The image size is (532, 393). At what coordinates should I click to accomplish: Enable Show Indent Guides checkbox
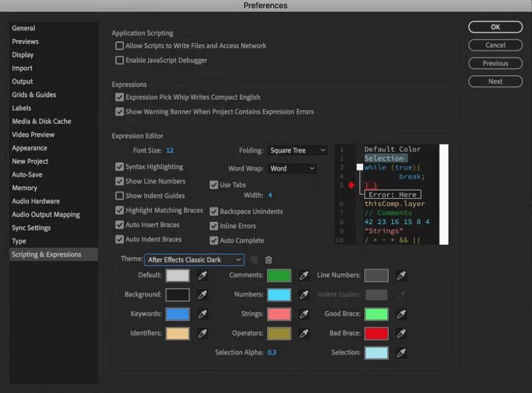pyautogui.click(x=120, y=196)
